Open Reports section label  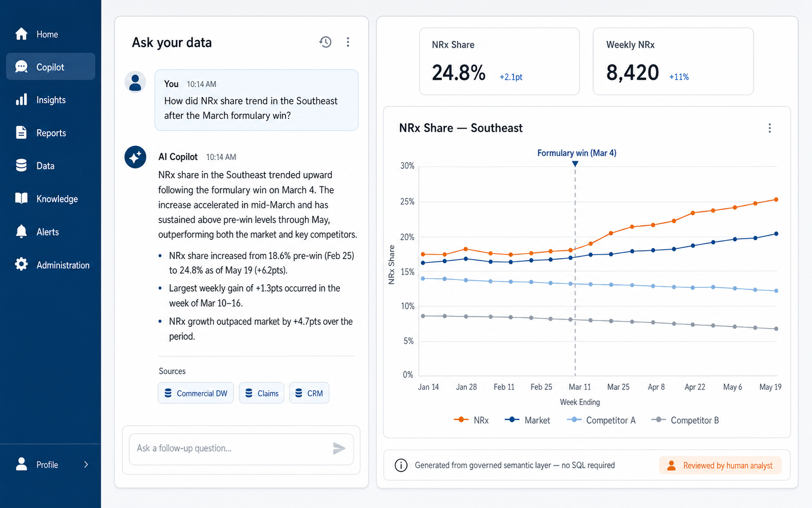pyautogui.click(x=51, y=133)
